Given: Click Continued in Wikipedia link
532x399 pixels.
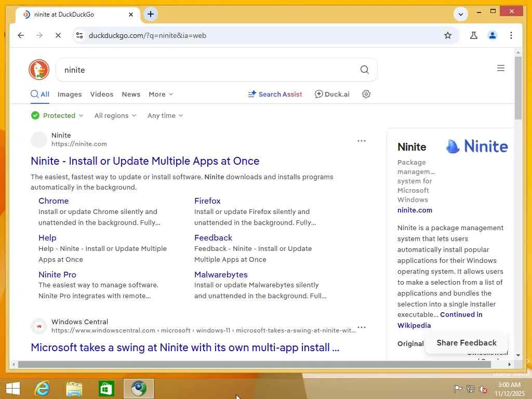Looking at the screenshot, I should [440, 320].
